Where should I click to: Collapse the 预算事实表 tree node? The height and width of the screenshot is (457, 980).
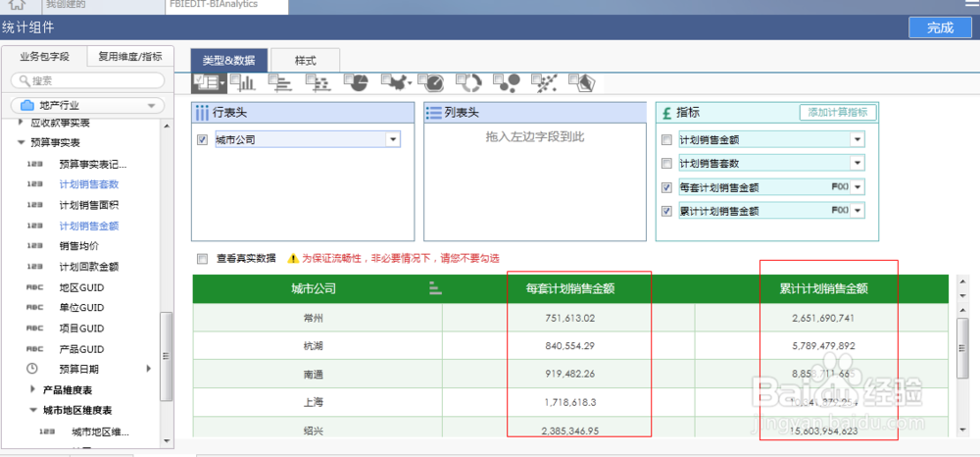pyautogui.click(x=21, y=142)
